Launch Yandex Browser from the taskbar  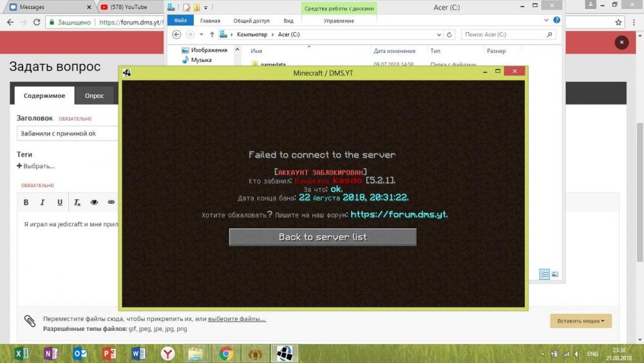click(x=167, y=353)
